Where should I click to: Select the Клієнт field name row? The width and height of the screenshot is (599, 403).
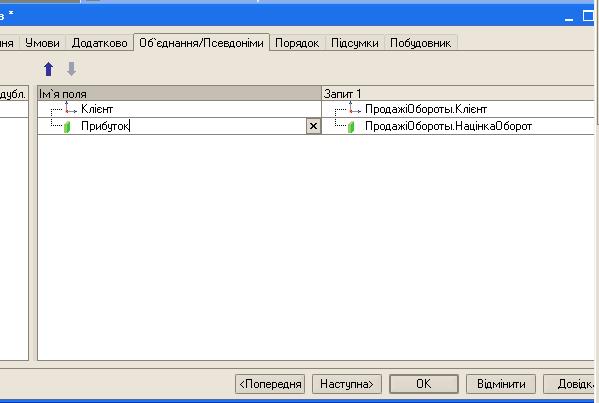tap(180, 109)
